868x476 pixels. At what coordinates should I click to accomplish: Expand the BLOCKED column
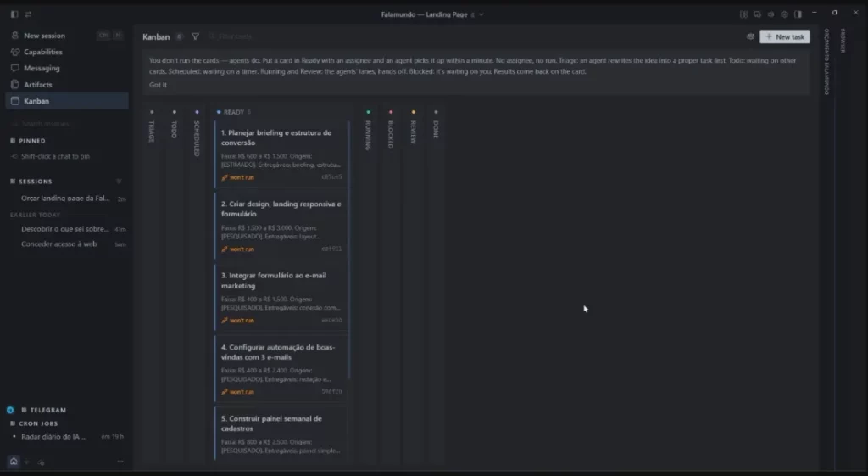[x=391, y=131]
